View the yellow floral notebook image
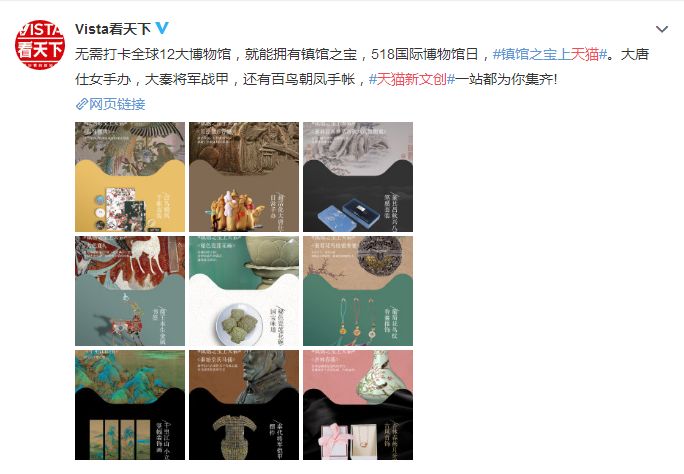The height and width of the screenshot is (474, 684). tap(130, 177)
